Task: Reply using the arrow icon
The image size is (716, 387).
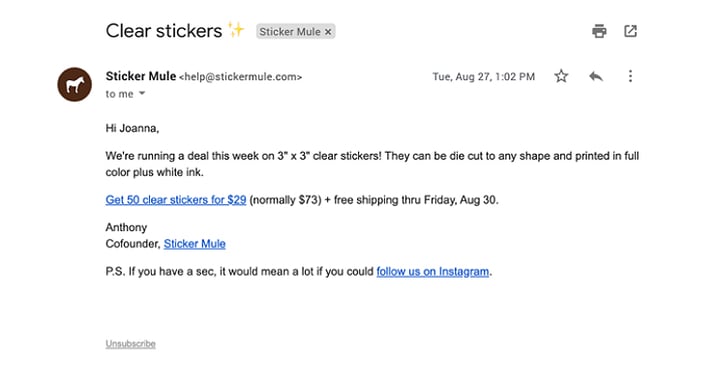Action: tap(596, 76)
